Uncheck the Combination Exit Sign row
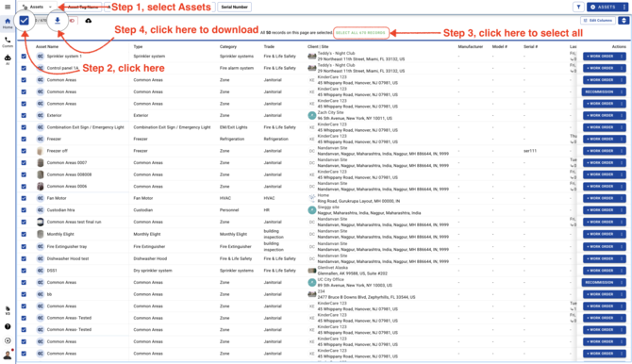 tap(24, 127)
